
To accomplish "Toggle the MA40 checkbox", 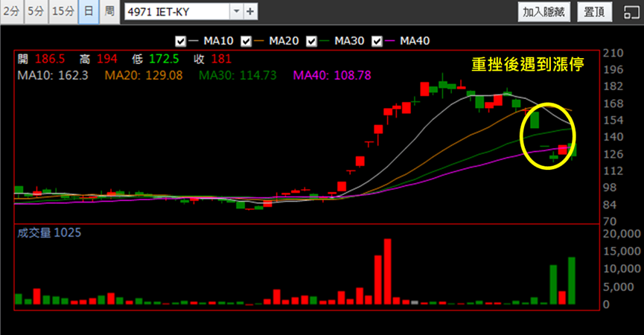I will click(x=377, y=41).
